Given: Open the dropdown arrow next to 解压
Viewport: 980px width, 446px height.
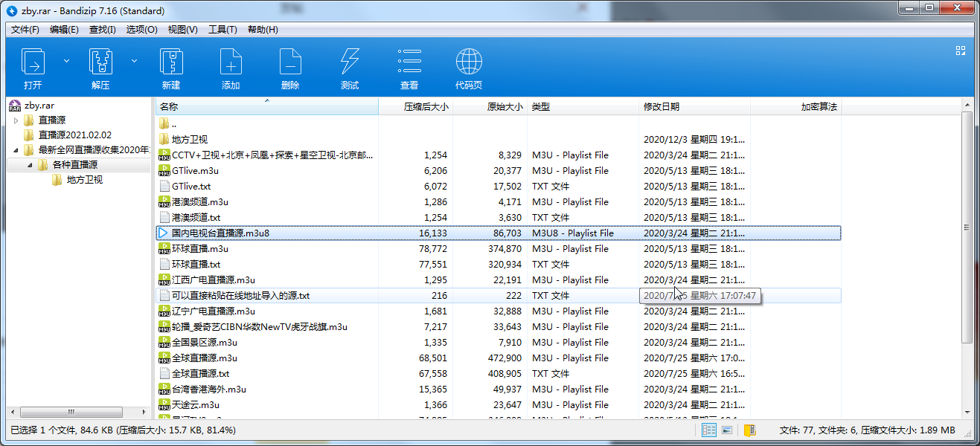Looking at the screenshot, I should pos(135,60).
